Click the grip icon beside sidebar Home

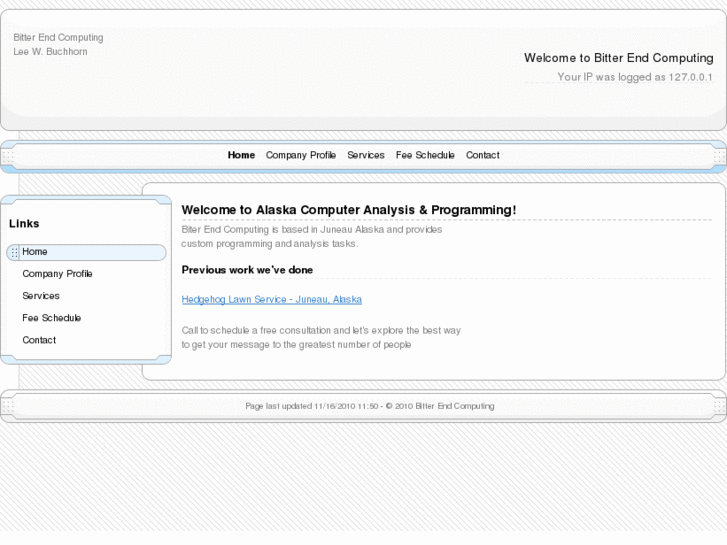click(14, 253)
